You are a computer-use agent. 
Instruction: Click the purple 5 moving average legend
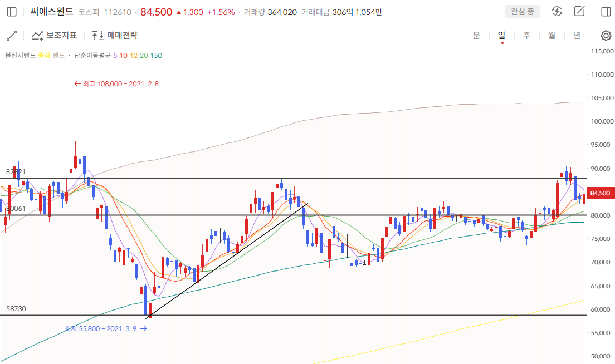tap(115, 56)
